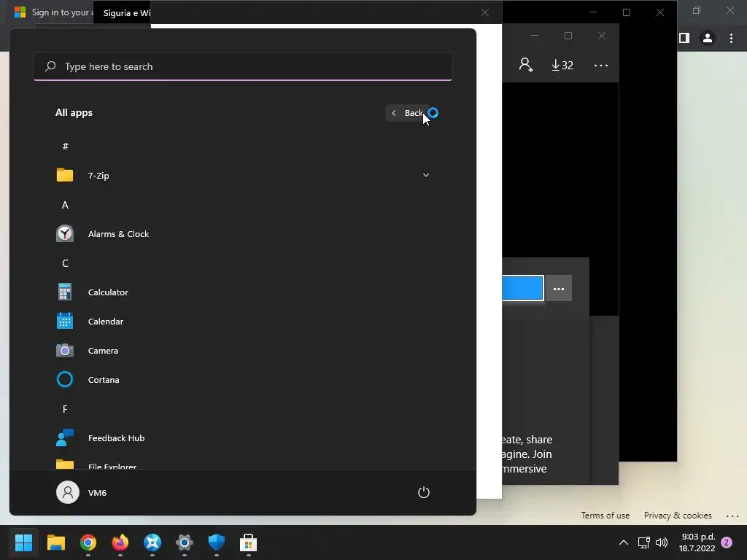Close the Siguria e Windows window
This screenshot has width=747, height=560.
(x=485, y=12)
